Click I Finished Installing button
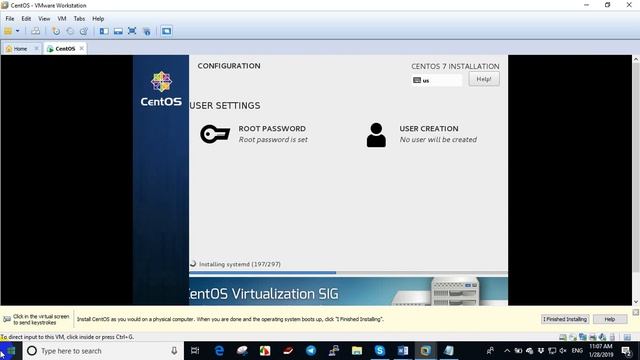 565,319
